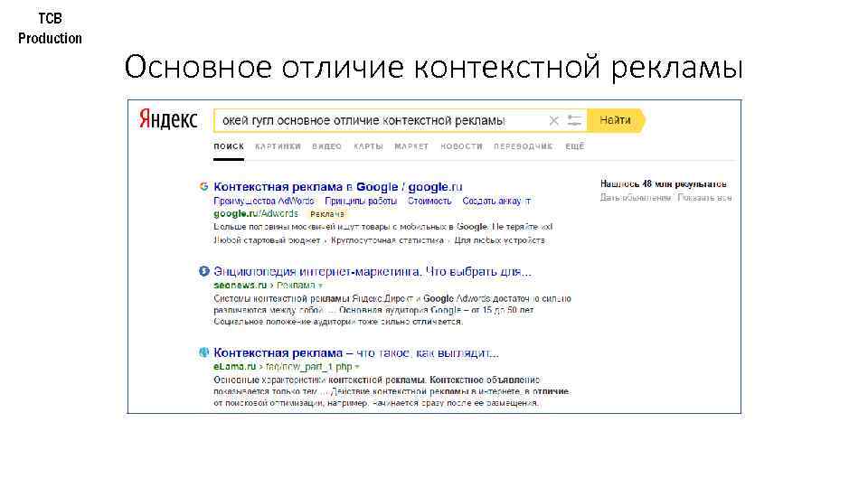Switch to the Видео tab
The height and width of the screenshot is (488, 868).
(326, 146)
